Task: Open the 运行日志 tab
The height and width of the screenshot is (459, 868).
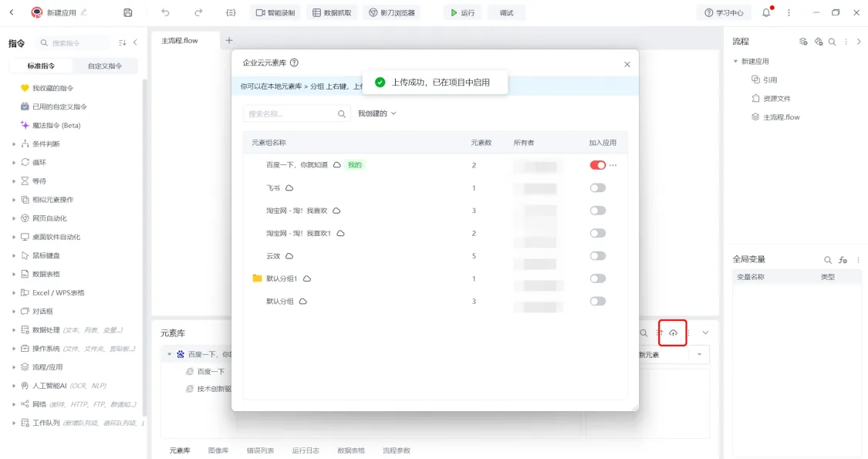Action: coord(305,451)
